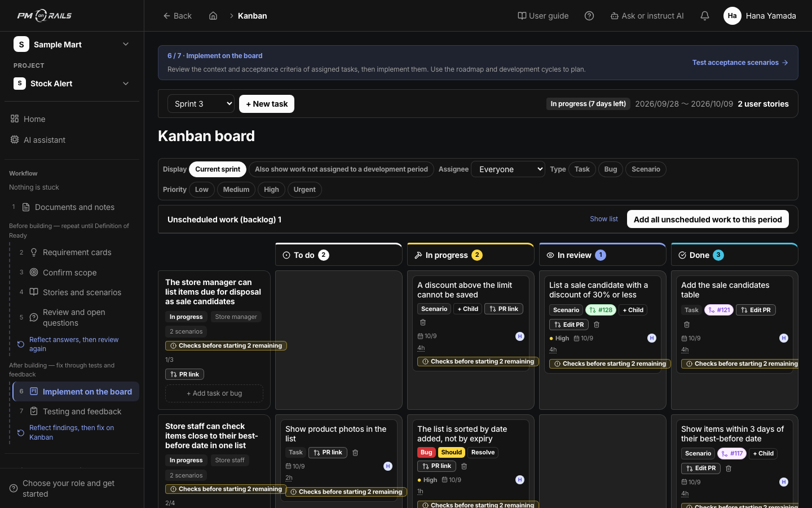Open pull request #128 badge
Image resolution: width=812 pixels, height=508 pixels.
601,310
